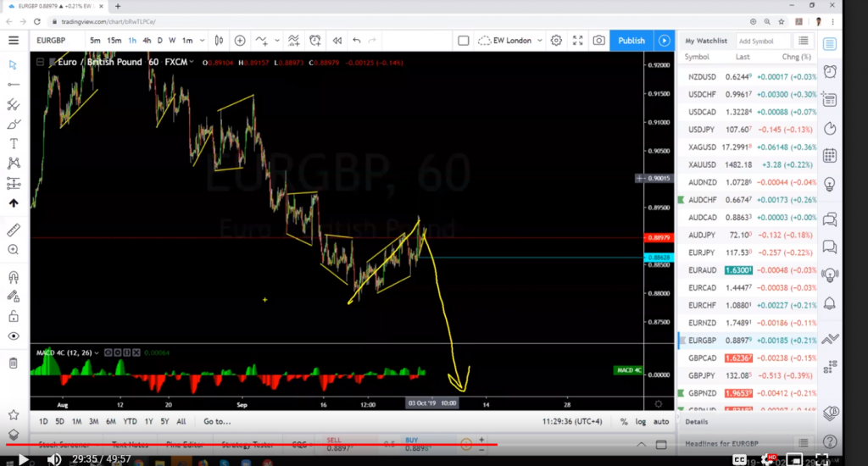The height and width of the screenshot is (466, 868).
Task: Toggle magnet mode in left toolbar
Action: [x=14, y=277]
